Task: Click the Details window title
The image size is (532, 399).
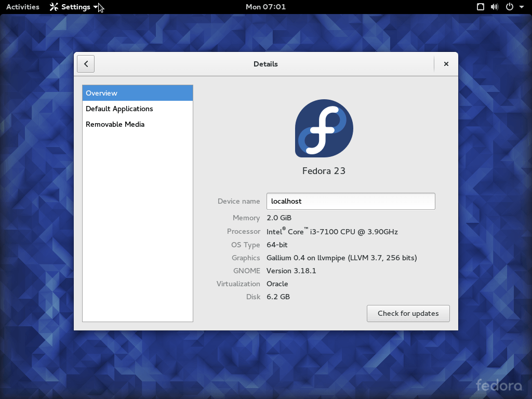Action: (x=265, y=64)
